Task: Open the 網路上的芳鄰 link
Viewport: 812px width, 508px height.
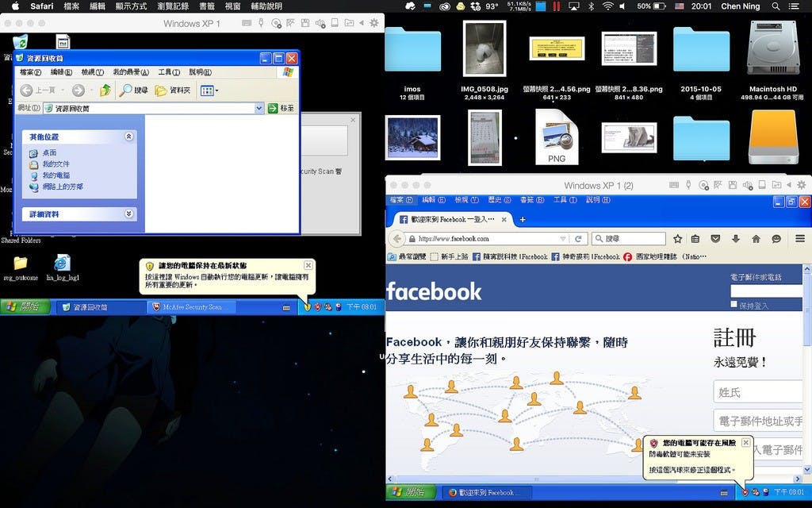Action: pyautogui.click(x=63, y=187)
